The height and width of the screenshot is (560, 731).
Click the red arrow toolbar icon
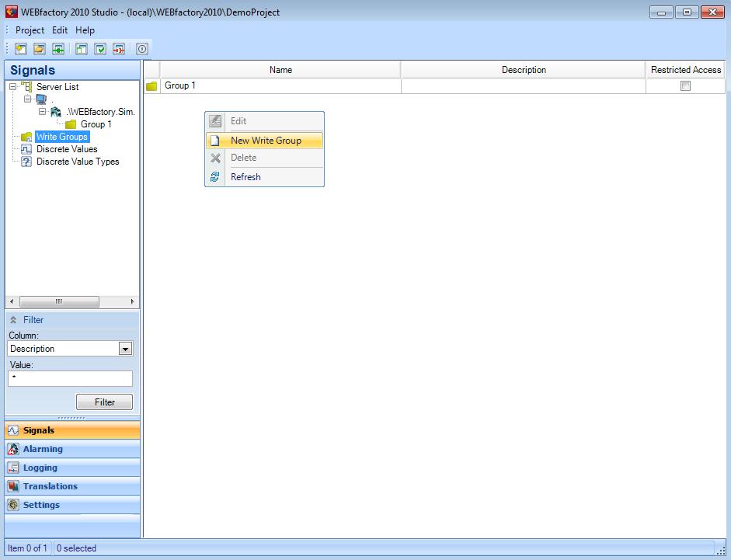[119, 49]
